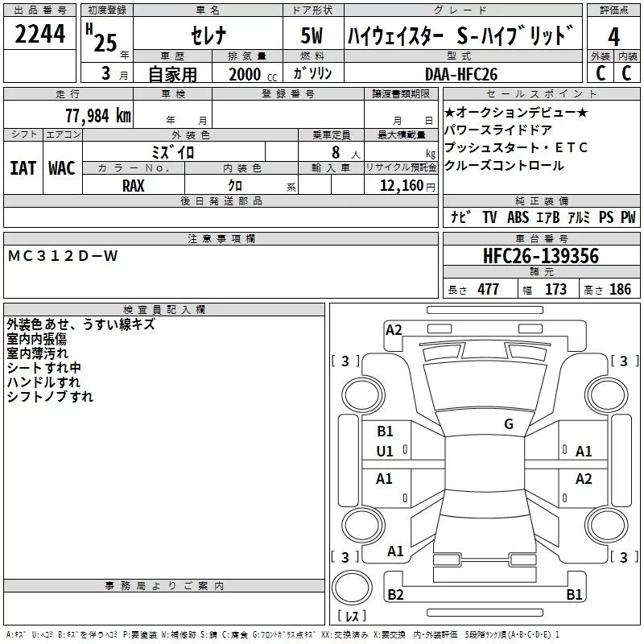Select ABS in genuine equipment
The image size is (644, 644).
click(518, 217)
